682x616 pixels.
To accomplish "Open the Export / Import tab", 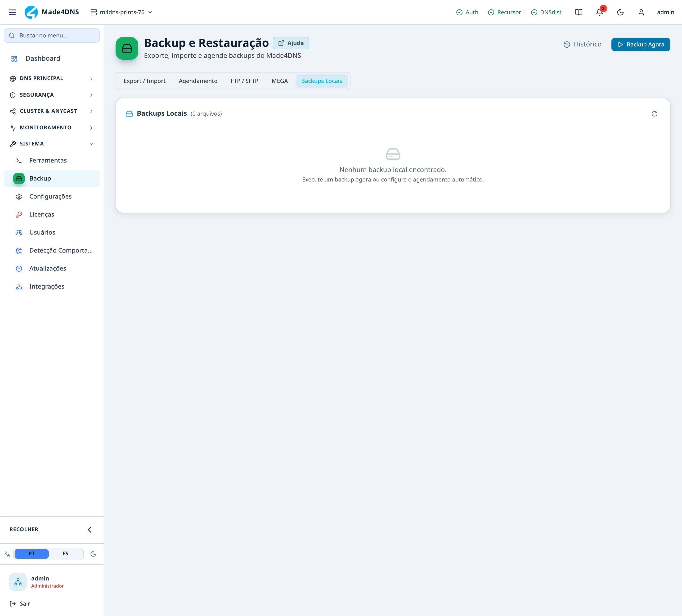I will pyautogui.click(x=144, y=81).
